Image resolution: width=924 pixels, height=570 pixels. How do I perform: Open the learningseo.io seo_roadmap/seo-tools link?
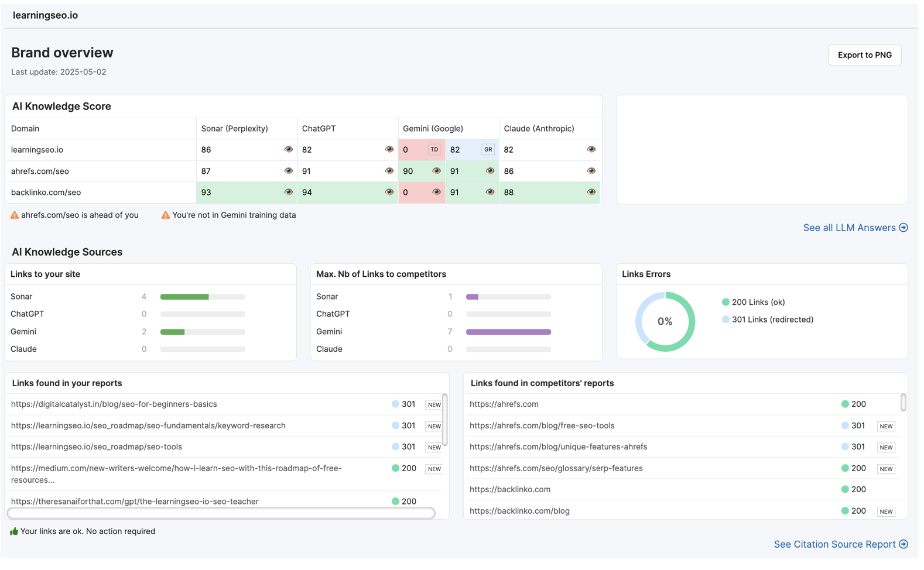coord(96,447)
